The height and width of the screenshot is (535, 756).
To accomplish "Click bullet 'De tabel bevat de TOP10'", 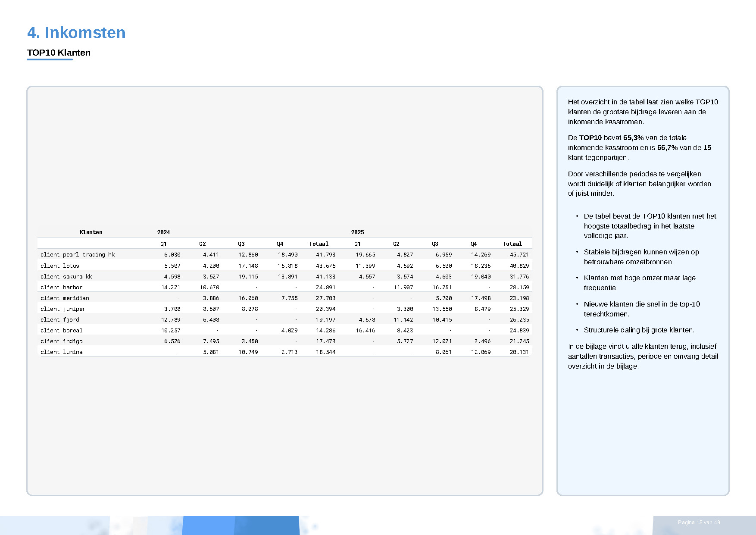I will coord(650,226).
